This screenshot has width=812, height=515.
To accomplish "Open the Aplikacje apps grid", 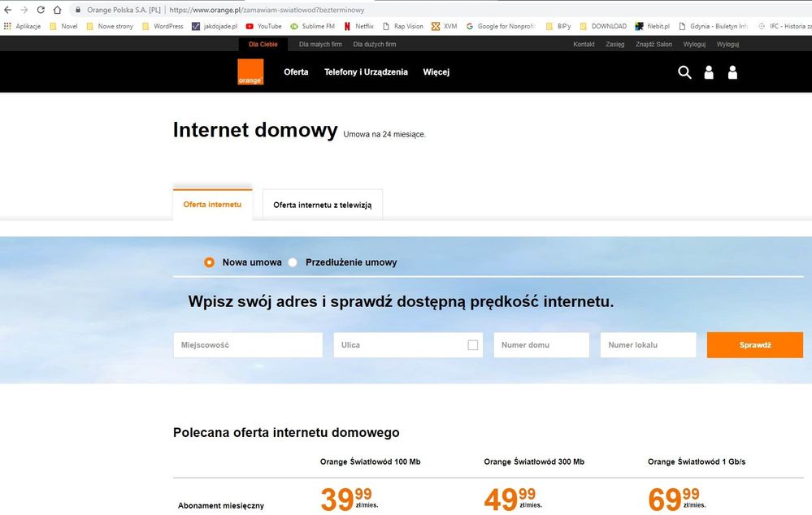I will [22, 26].
